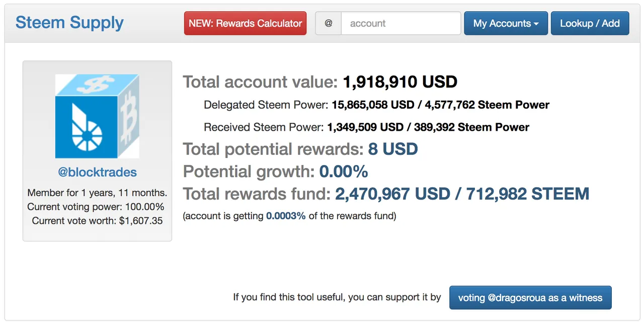Click the caret arrow on My Accounts
This screenshot has height=325, width=644.
coord(536,24)
